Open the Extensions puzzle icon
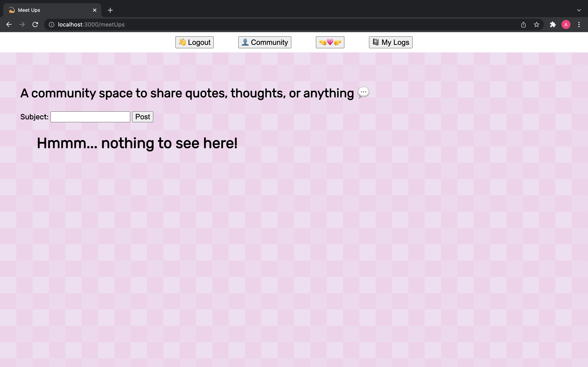Image resolution: width=588 pixels, height=367 pixels. (x=553, y=24)
